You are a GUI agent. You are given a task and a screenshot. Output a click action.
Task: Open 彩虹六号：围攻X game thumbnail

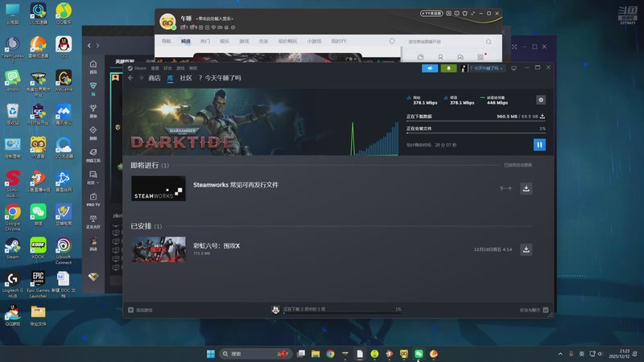tap(158, 249)
